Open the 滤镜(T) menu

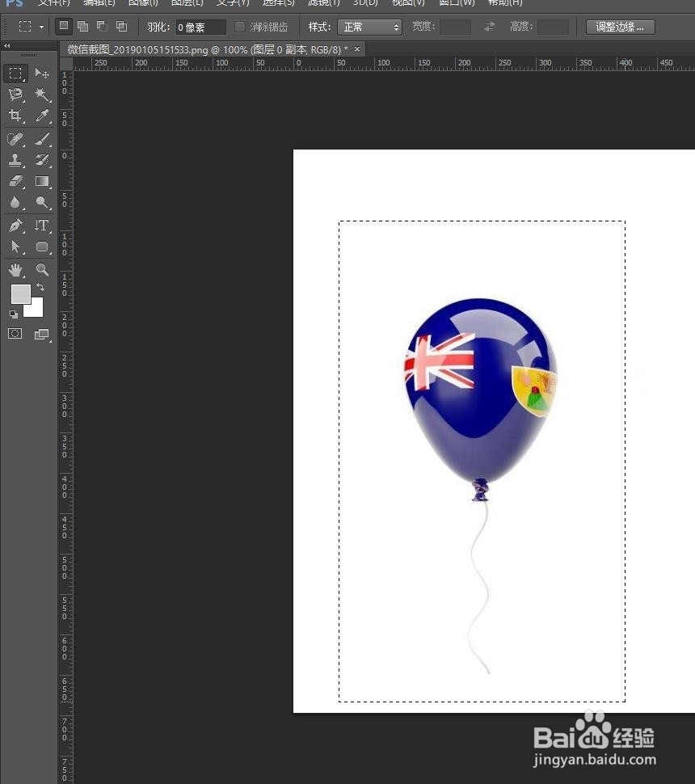click(x=323, y=2)
